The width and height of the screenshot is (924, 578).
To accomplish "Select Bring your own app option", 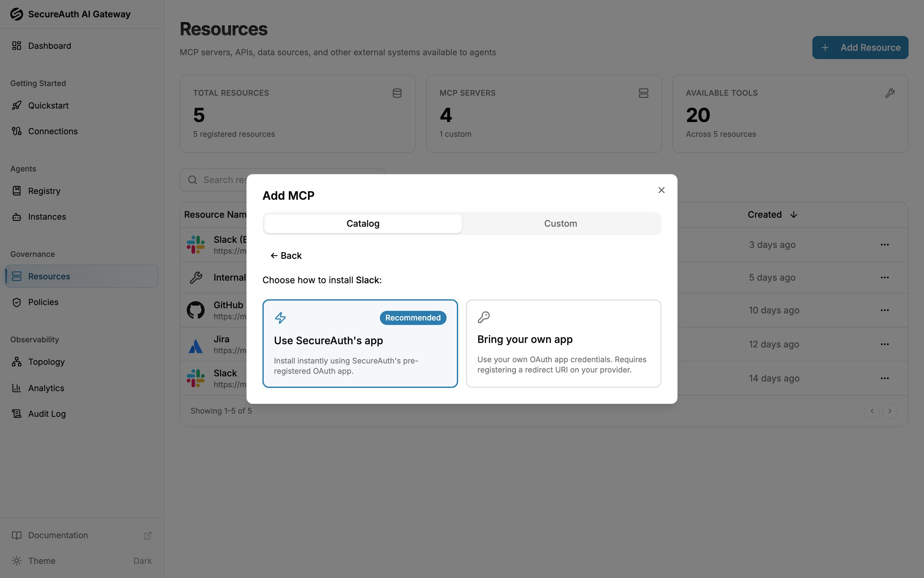I will click(563, 343).
